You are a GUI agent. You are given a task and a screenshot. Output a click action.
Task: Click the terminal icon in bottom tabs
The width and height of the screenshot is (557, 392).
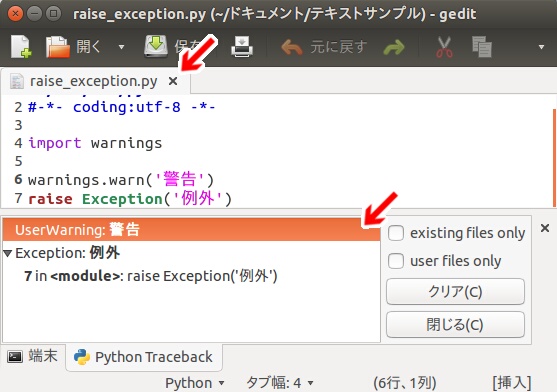(x=15, y=356)
